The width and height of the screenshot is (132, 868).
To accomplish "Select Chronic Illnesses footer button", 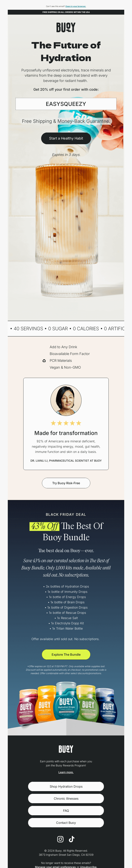I will 66,799.
